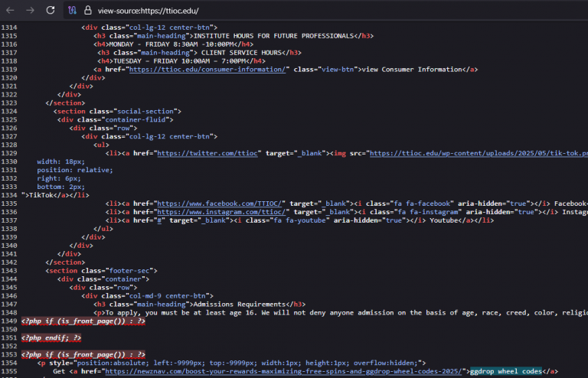Viewport: 588px width, 378px height.
Task: Open the www.instagram.com/ttioc link
Action: pyautogui.click(x=221, y=212)
